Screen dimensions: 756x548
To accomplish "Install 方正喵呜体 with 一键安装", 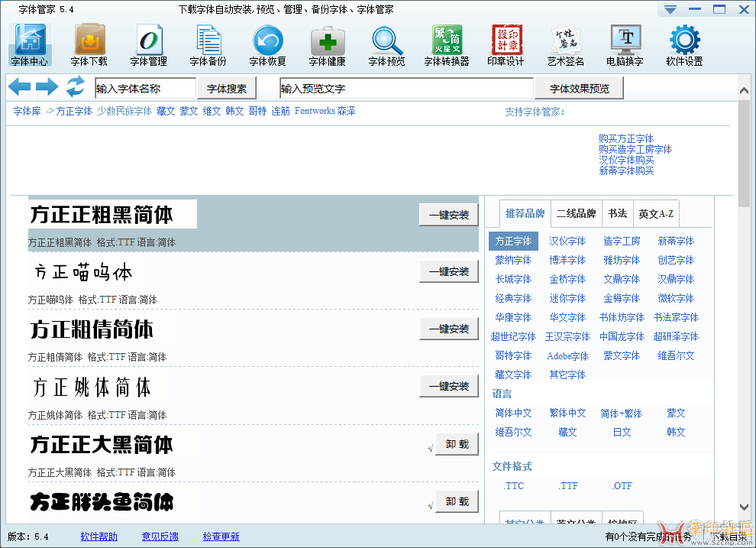I will coord(449,271).
